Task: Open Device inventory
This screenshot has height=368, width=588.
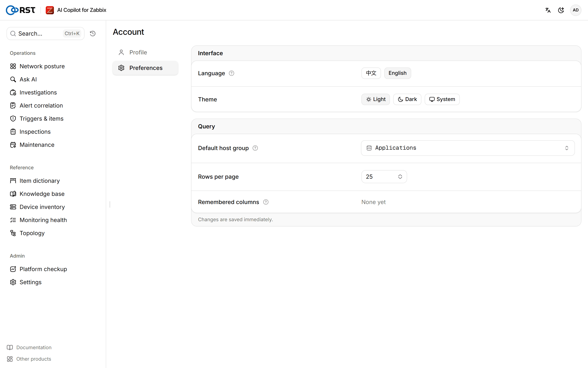Action: (x=53, y=207)
